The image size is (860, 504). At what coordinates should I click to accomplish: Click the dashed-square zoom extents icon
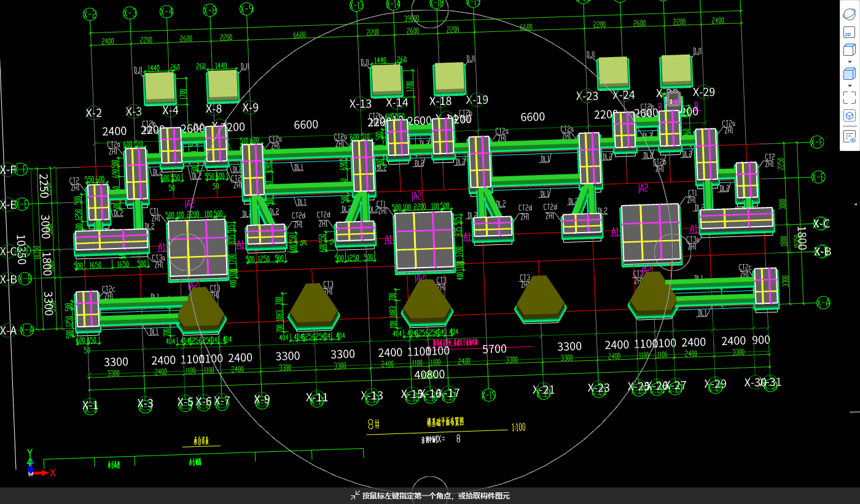[849, 98]
